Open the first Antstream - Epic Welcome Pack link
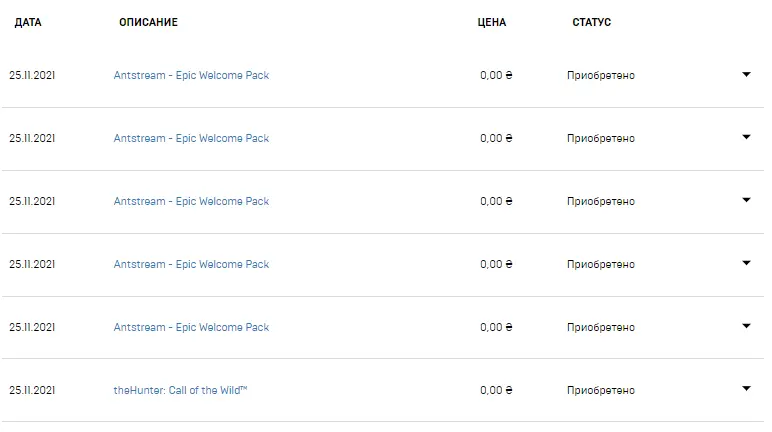 [x=191, y=75]
